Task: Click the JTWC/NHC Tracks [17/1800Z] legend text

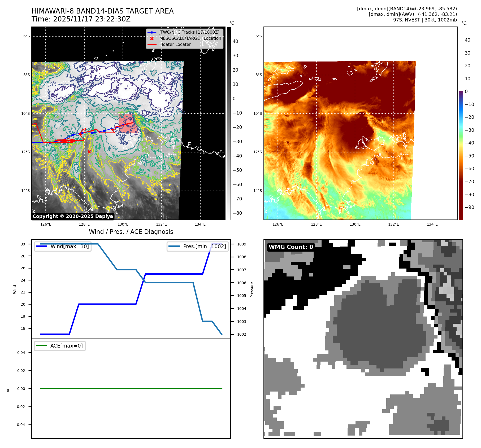Action: pyautogui.click(x=189, y=32)
